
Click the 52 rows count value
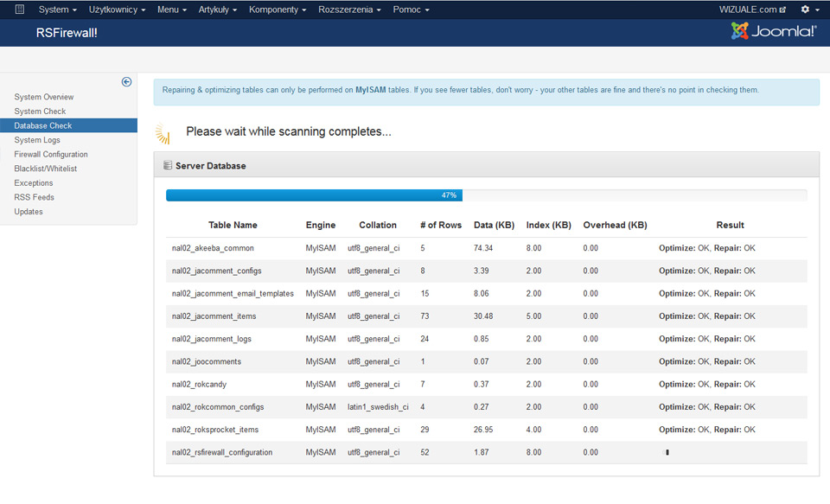click(425, 453)
